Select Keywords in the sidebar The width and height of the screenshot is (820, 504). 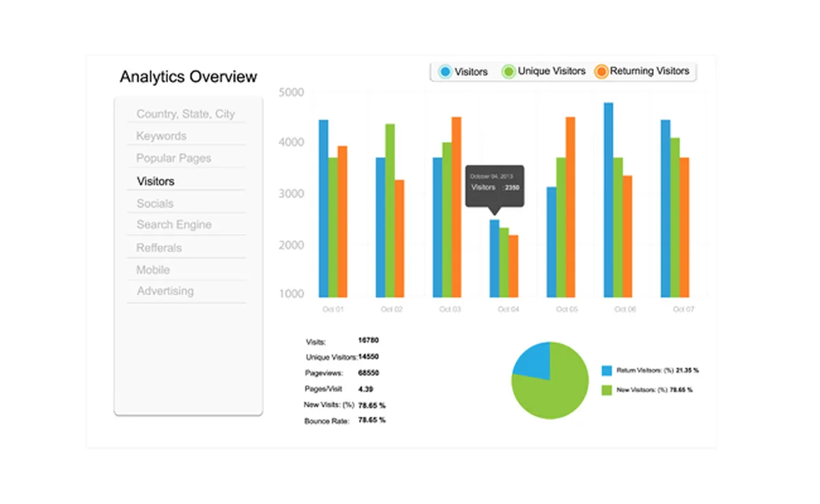tap(161, 136)
